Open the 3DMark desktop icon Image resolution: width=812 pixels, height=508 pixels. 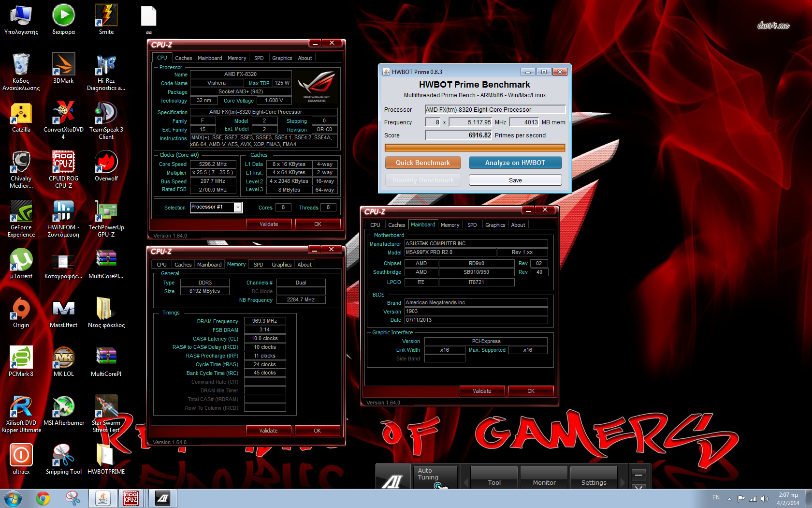point(63,68)
